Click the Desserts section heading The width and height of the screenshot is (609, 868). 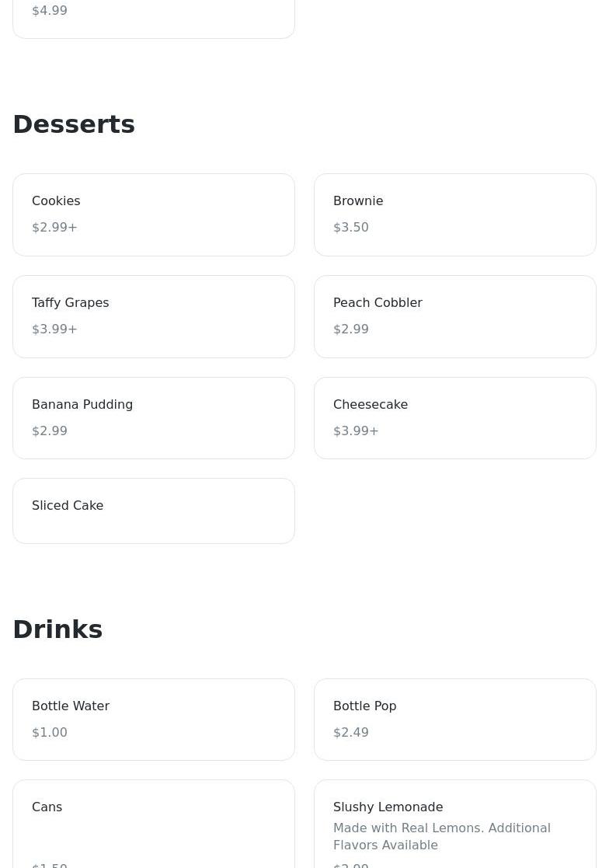(74, 124)
